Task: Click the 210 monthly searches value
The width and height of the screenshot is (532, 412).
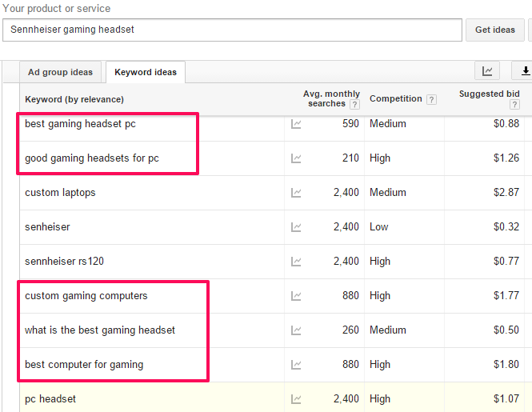Action: pos(350,158)
